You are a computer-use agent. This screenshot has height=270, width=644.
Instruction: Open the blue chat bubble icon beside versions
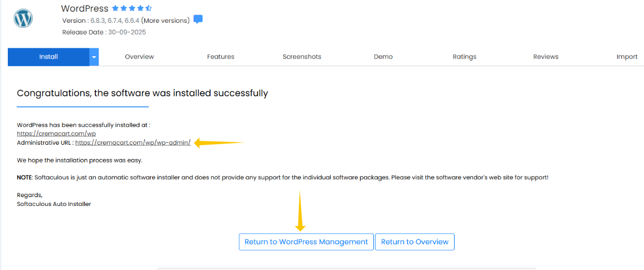[198, 19]
